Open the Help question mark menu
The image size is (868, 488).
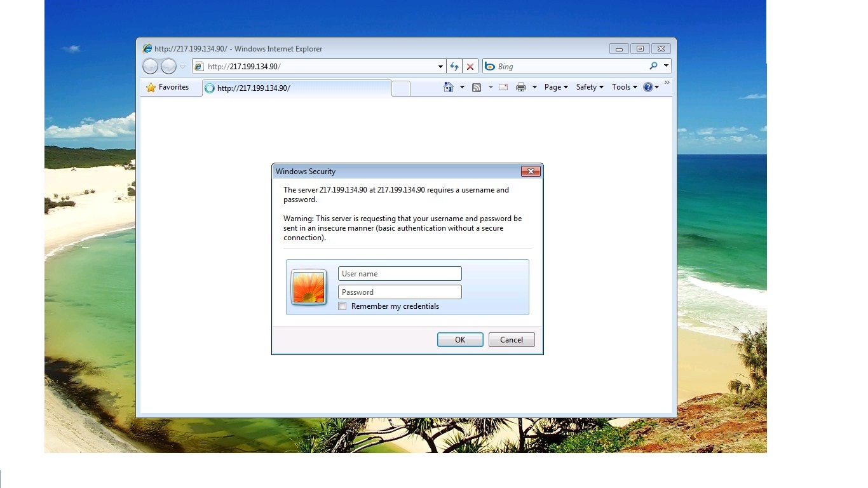pyautogui.click(x=651, y=87)
